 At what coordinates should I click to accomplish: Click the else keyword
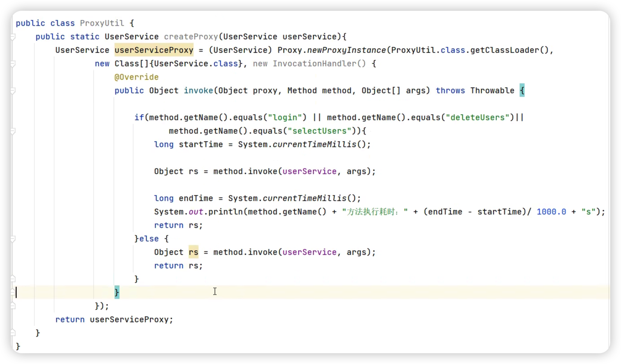(149, 239)
